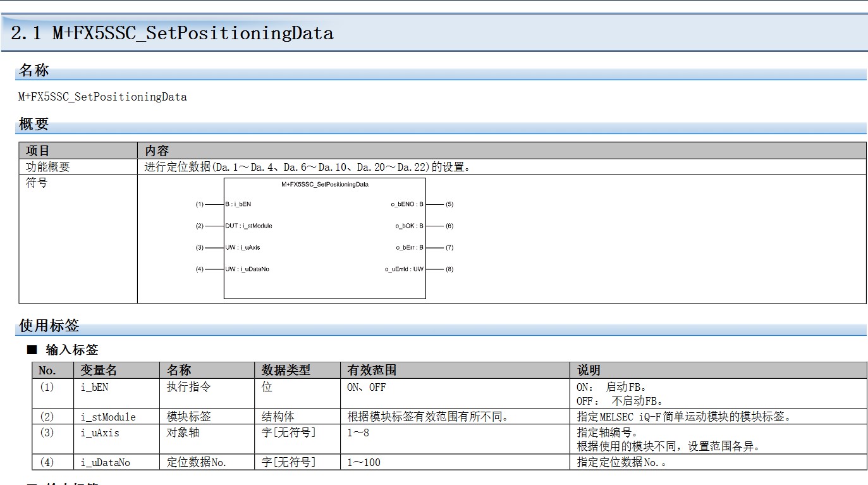Click the B : i_bEN input pin label

pos(238,204)
